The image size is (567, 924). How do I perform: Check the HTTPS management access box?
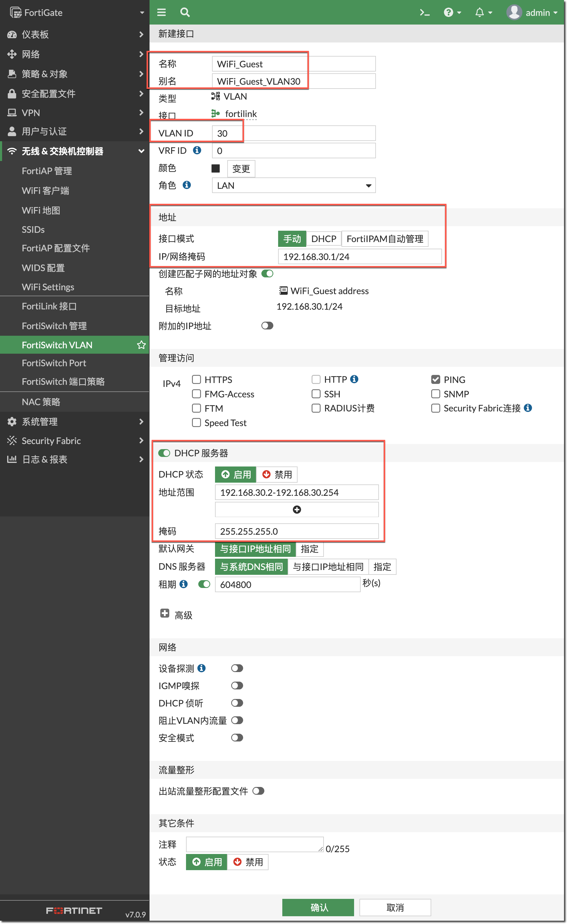tap(196, 379)
